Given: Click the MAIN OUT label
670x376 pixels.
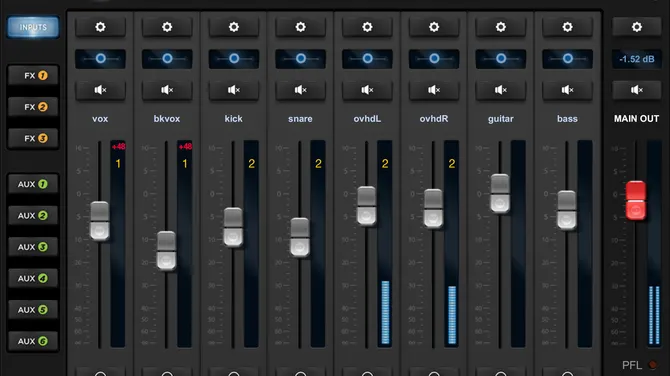Looking at the screenshot, I should 636,119.
